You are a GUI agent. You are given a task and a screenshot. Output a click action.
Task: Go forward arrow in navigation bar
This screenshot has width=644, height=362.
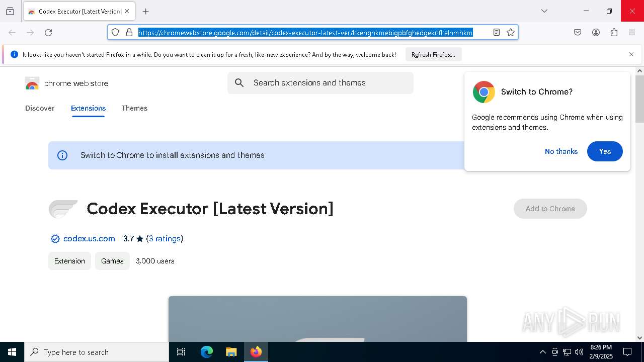pos(30,33)
